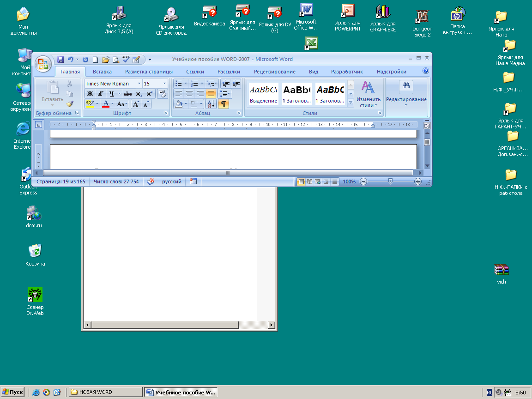Open Print Preview from Quick Access toolbar
The height and width of the screenshot is (399, 532).
coord(116,60)
